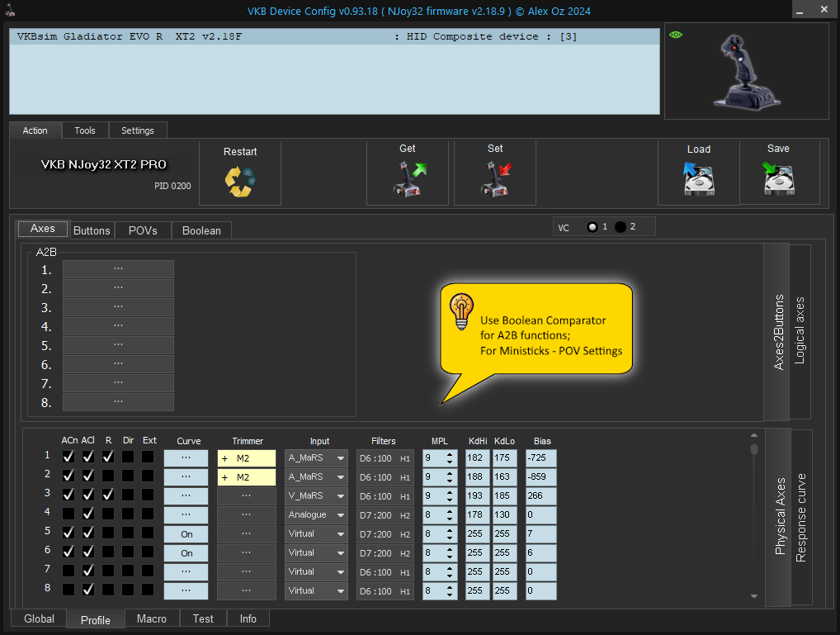
Task: Click Filters D6:100 H1 for axis 1
Action: 385,458
